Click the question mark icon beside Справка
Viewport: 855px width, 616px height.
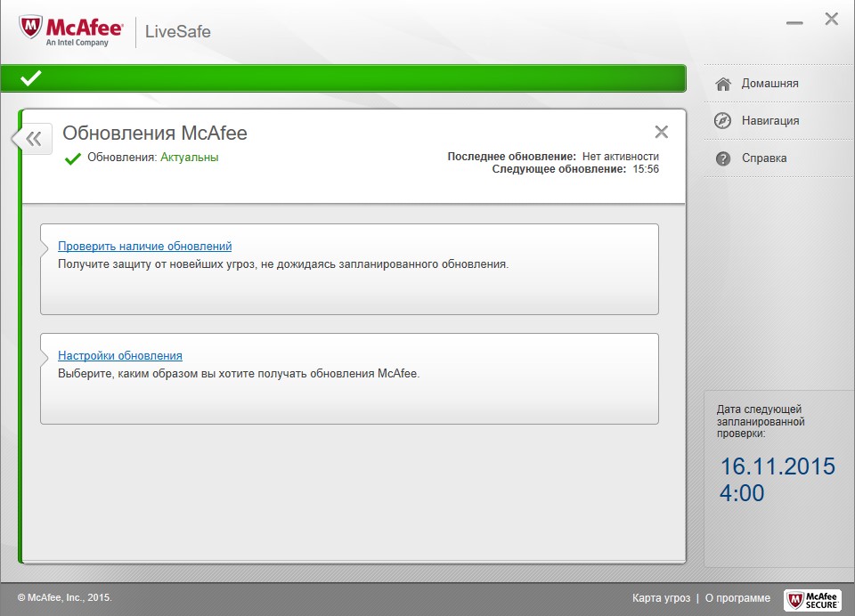click(x=723, y=158)
